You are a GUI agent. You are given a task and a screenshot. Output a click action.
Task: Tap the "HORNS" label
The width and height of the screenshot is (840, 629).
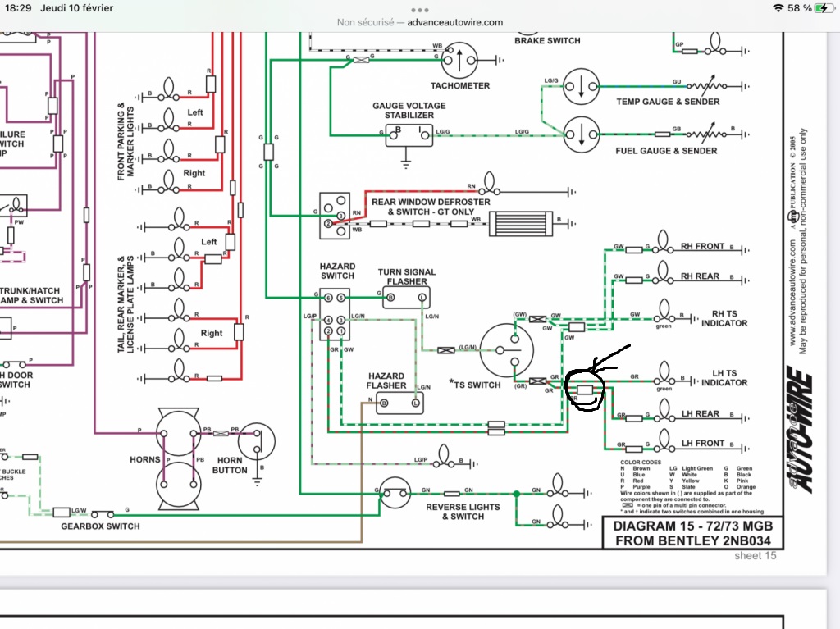click(x=144, y=460)
